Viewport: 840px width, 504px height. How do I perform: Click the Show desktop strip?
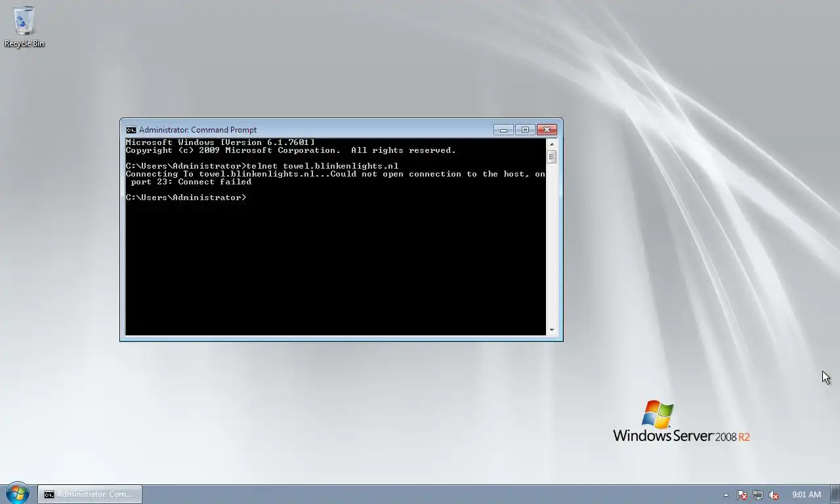pos(835,494)
